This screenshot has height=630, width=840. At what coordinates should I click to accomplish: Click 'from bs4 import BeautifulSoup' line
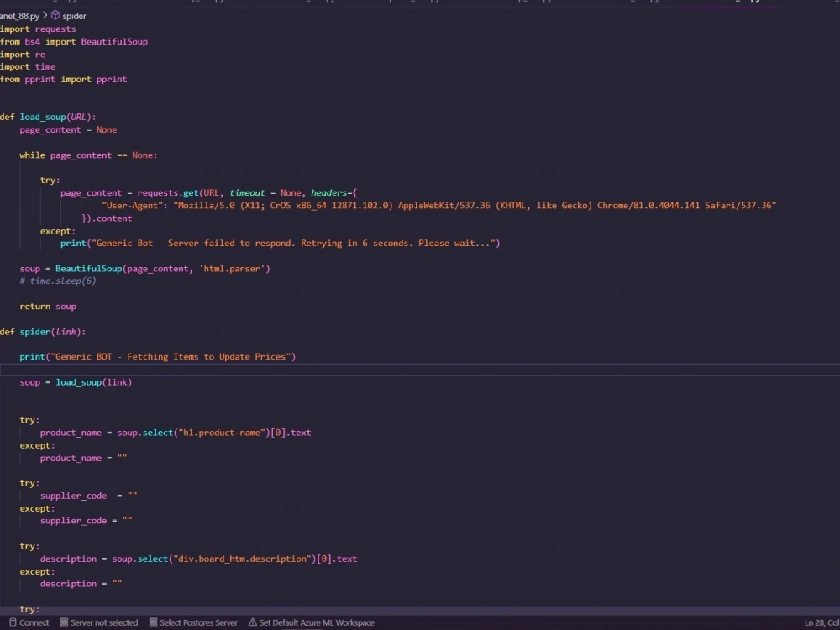click(x=74, y=42)
